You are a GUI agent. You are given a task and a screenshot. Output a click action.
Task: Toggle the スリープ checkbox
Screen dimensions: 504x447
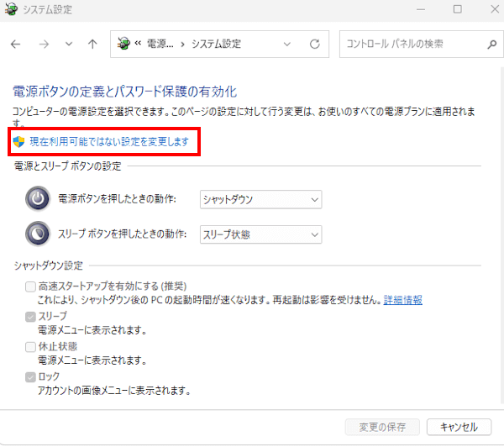[x=31, y=317]
